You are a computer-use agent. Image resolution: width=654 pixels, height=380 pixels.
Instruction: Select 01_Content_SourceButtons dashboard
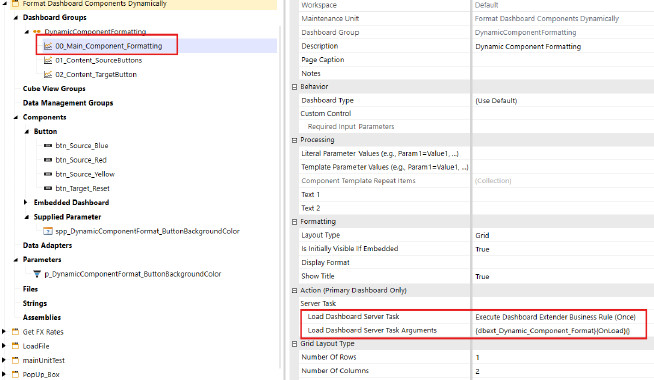click(x=98, y=60)
